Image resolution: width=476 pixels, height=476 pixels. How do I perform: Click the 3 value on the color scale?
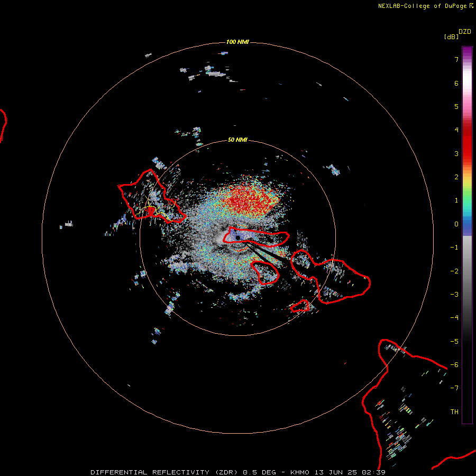456,153
